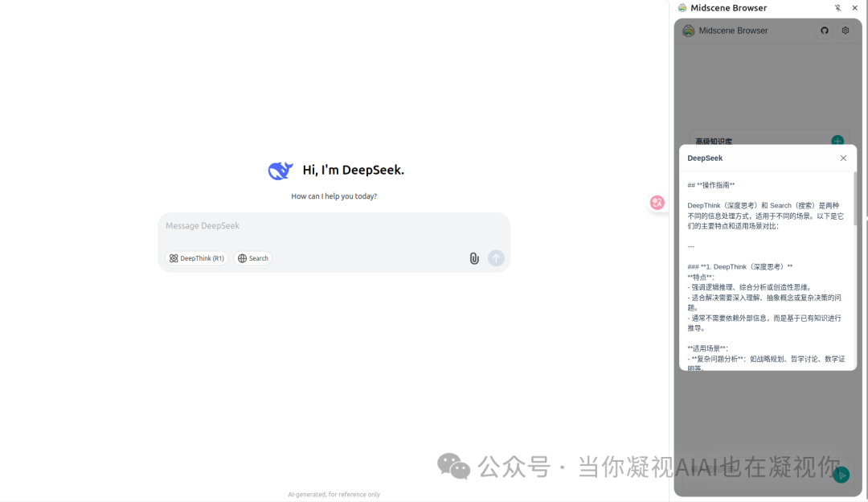Click the send arrow button in DeepSeek
The height and width of the screenshot is (502, 868).
pos(496,258)
